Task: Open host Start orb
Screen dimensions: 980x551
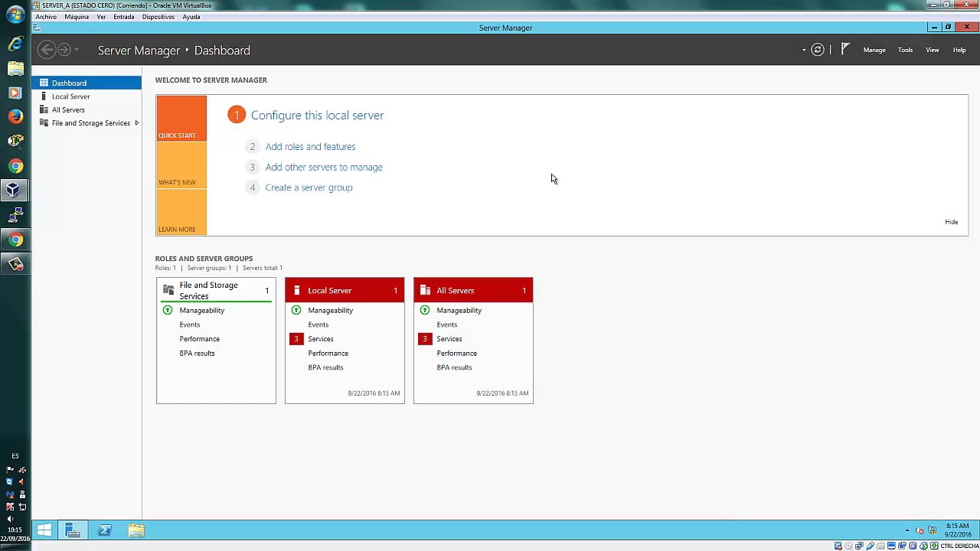Action: [x=15, y=15]
